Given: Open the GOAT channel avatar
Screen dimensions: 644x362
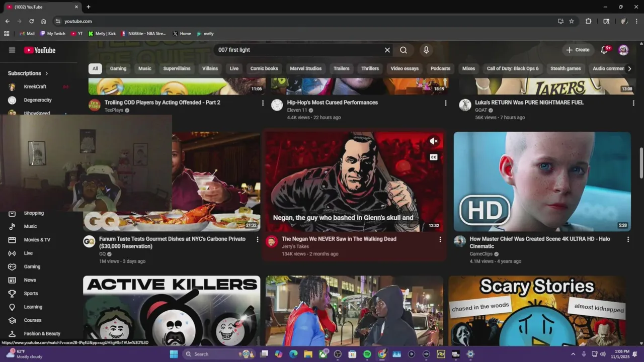Looking at the screenshot, I should (x=465, y=105).
